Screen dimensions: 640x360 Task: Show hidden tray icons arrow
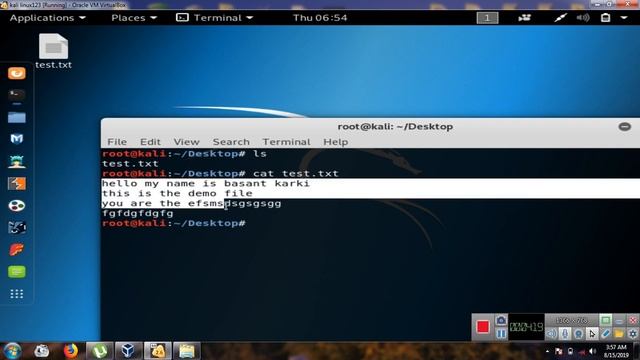tap(547, 351)
